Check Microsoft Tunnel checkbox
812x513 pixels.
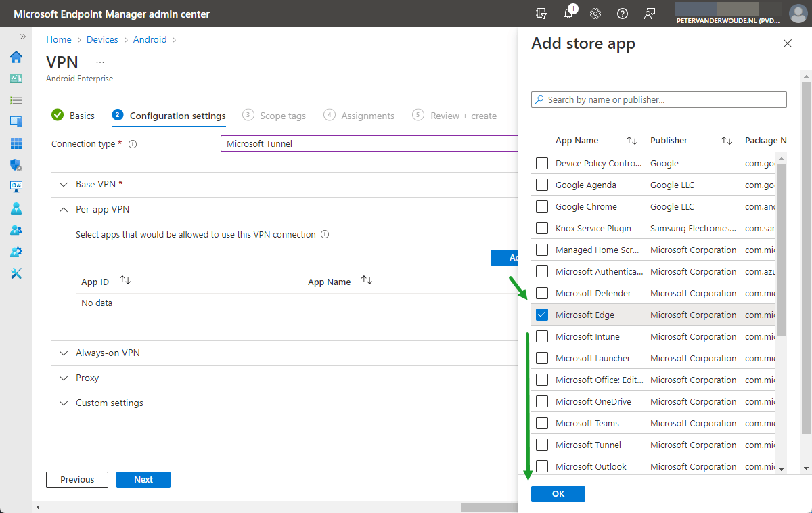coord(542,445)
